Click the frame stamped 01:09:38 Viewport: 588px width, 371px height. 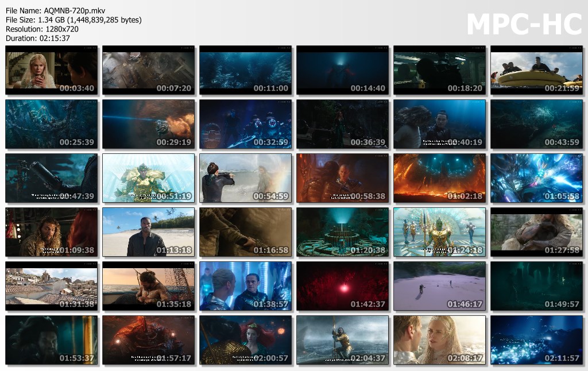[x=51, y=232]
